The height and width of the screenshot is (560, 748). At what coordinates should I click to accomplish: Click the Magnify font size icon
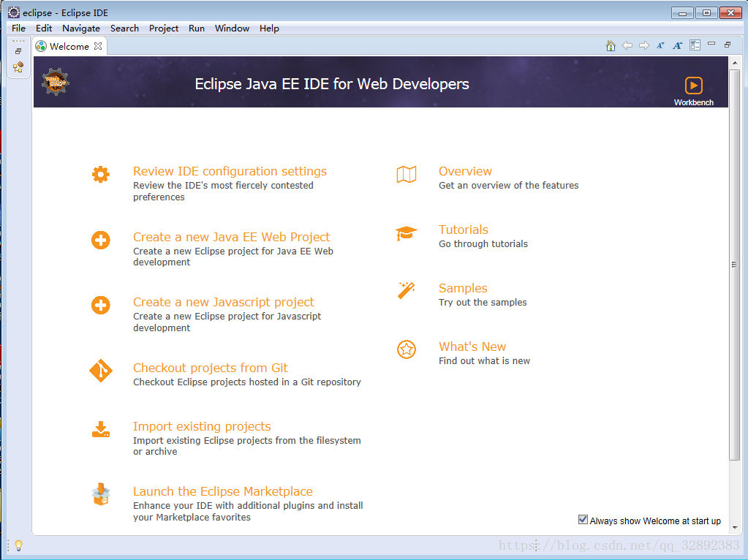tap(677, 46)
